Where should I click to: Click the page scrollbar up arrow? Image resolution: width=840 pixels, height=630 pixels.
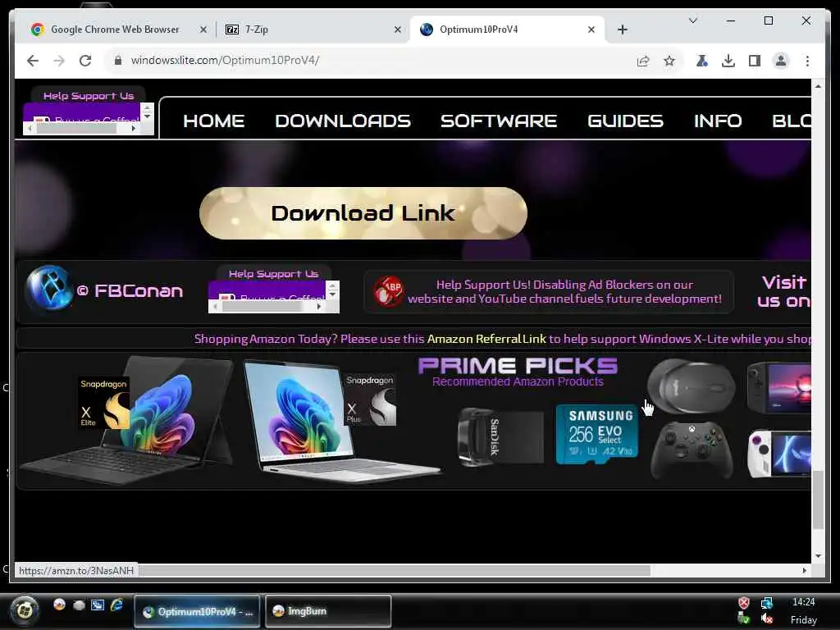(x=818, y=85)
